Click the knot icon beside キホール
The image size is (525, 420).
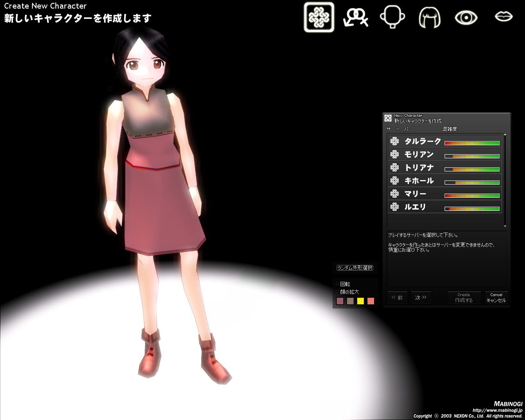tap(395, 180)
